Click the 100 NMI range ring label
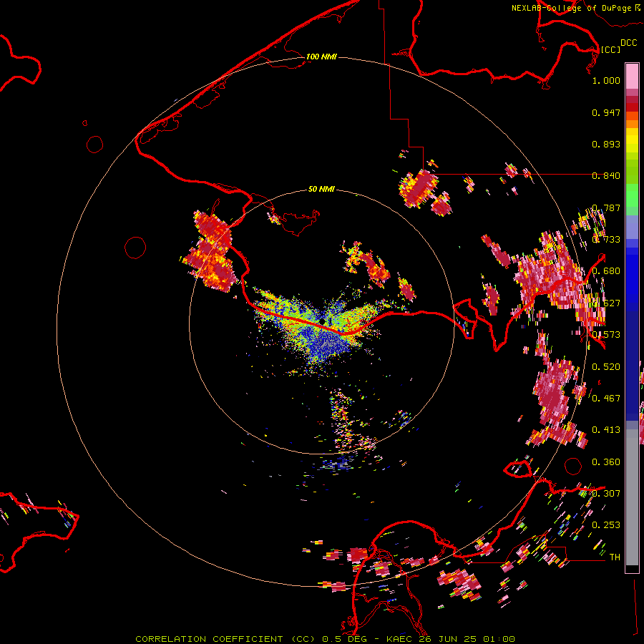This screenshot has height=644, width=644. (321, 57)
